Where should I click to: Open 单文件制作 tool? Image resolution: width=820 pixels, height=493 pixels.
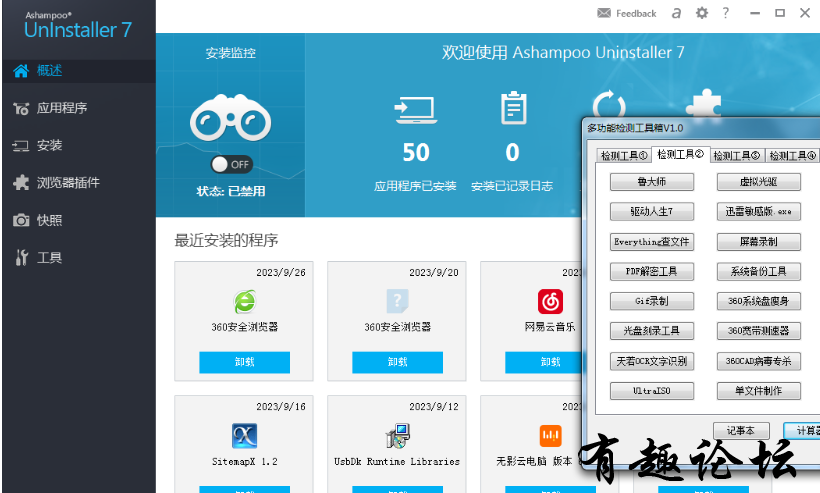[x=758, y=391]
